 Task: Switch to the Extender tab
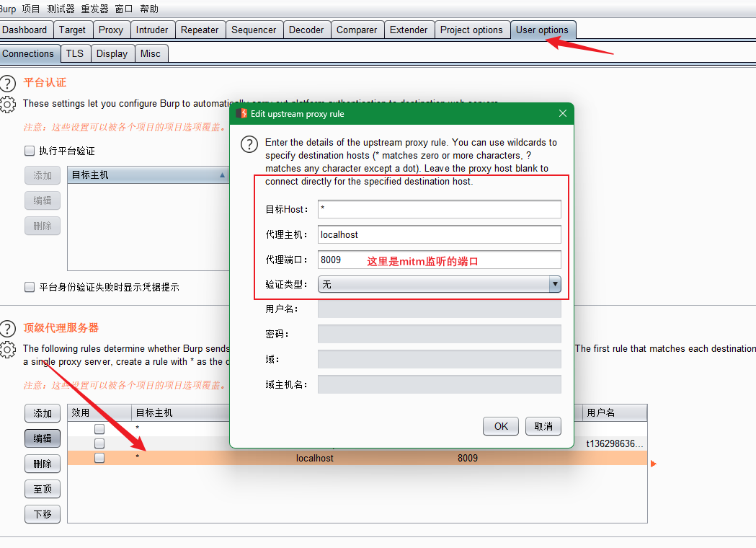(x=409, y=30)
